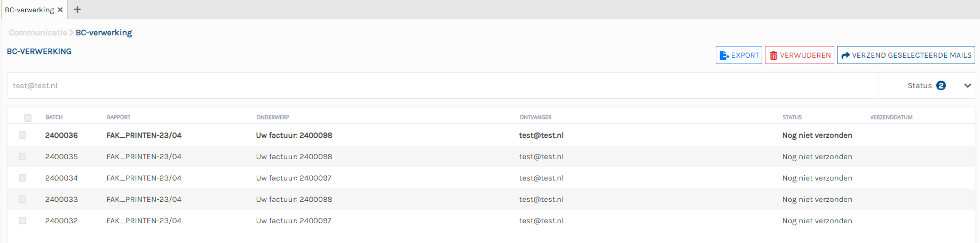Select checkbox for batch 2400036
Image resolution: width=980 pixels, height=243 pixels.
tap(22, 135)
